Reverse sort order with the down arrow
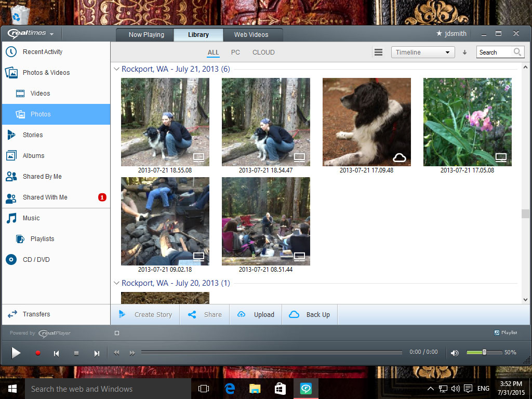 pos(465,52)
